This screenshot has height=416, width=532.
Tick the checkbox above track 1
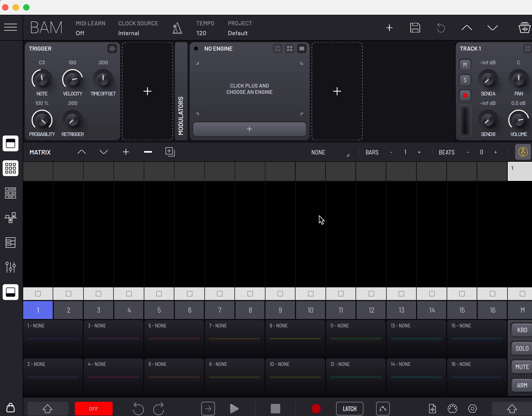click(x=38, y=293)
